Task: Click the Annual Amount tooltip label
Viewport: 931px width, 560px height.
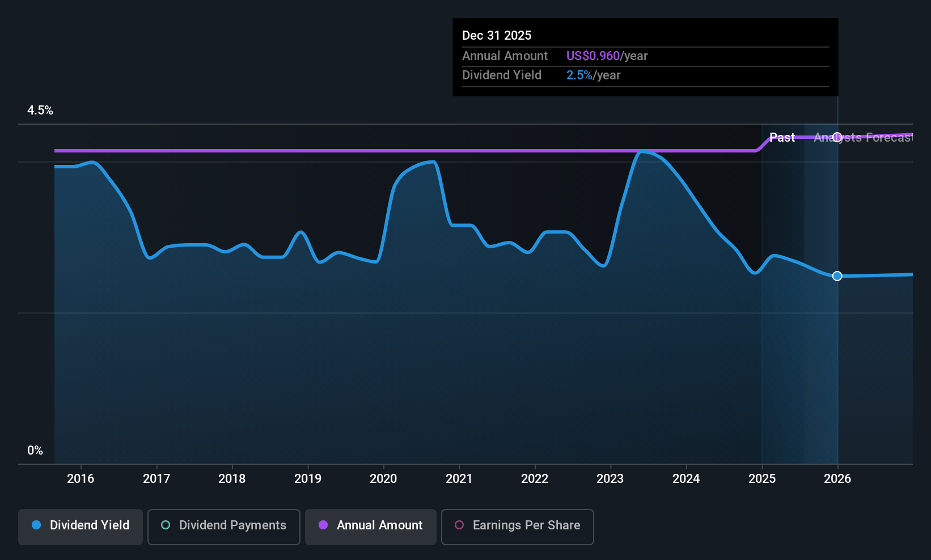Action: (x=505, y=56)
